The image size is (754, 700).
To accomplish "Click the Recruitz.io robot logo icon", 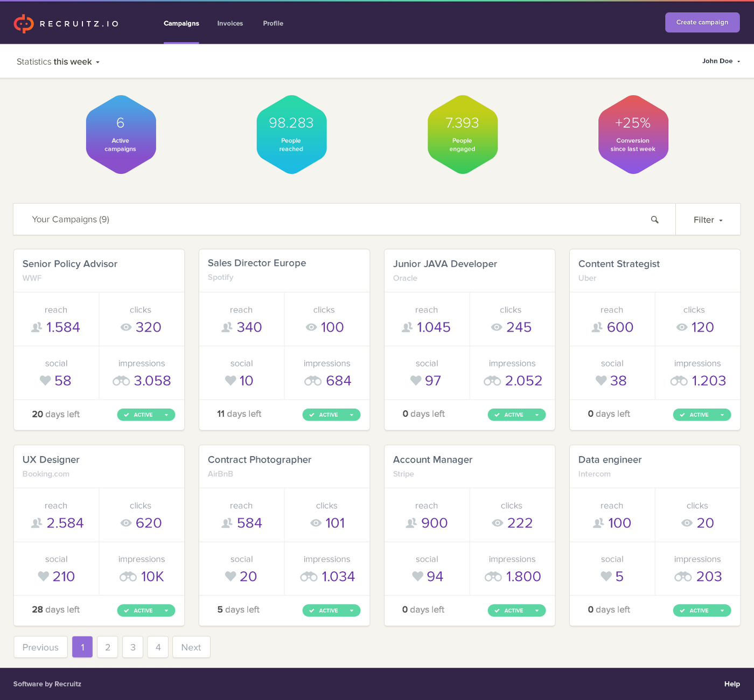I will click(24, 24).
